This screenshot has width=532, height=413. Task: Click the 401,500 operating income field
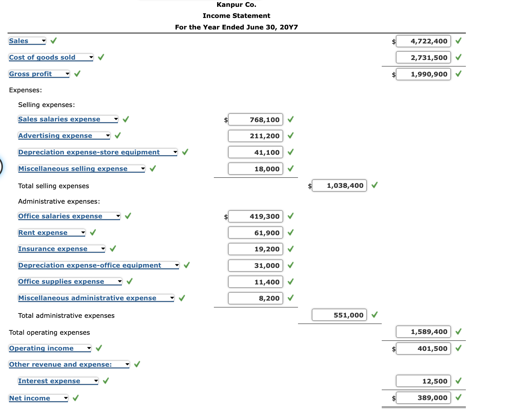pyautogui.click(x=423, y=348)
